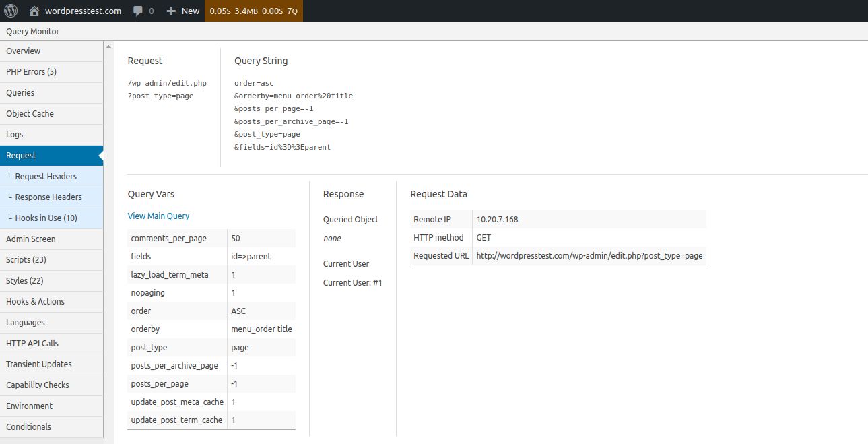
Task: Show the Logs panel
Action: coord(15,134)
